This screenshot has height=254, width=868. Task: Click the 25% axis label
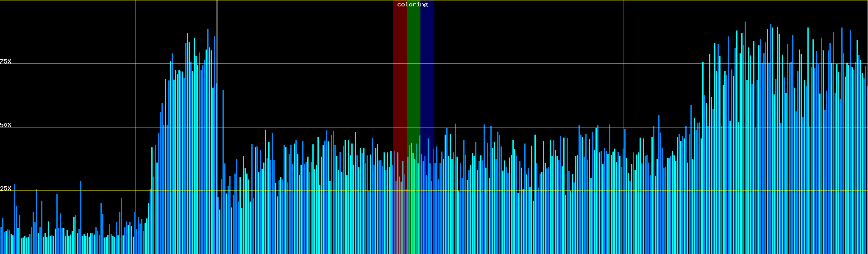point(6,188)
